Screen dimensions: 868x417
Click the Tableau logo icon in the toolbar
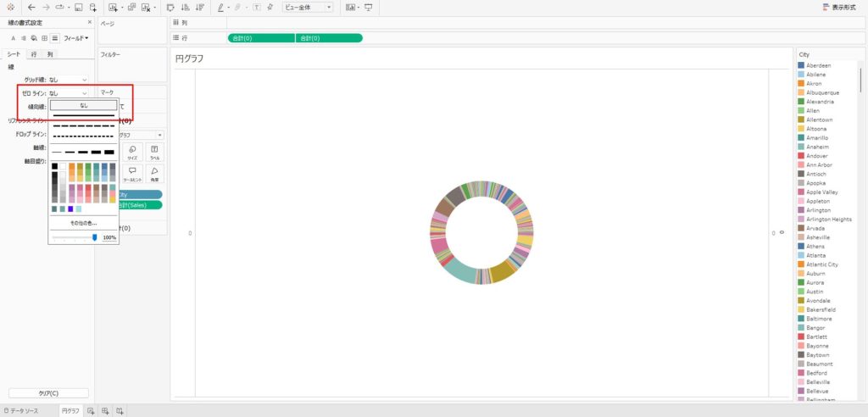[x=10, y=7]
